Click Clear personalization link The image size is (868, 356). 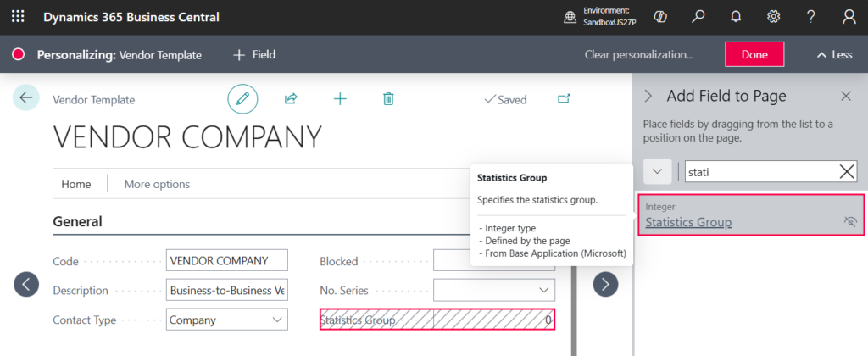point(638,54)
